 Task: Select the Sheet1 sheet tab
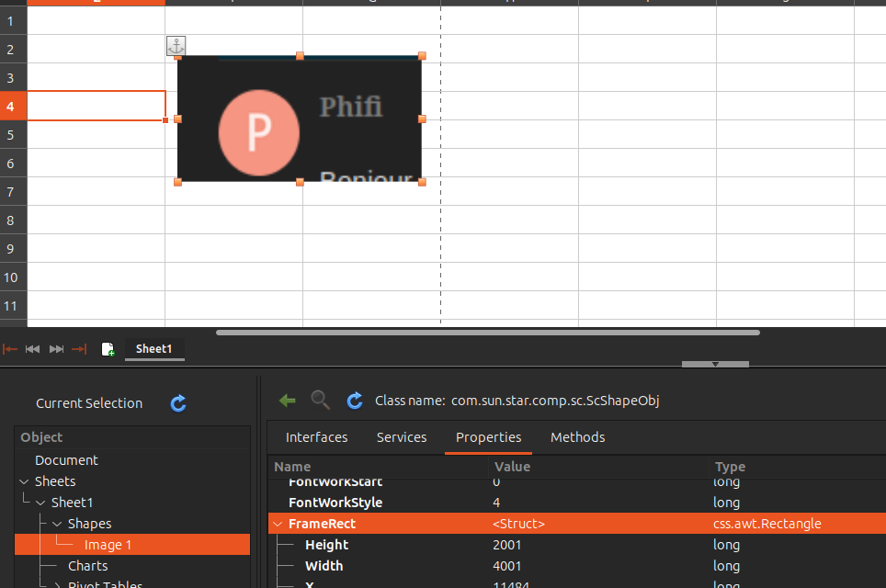(x=153, y=349)
